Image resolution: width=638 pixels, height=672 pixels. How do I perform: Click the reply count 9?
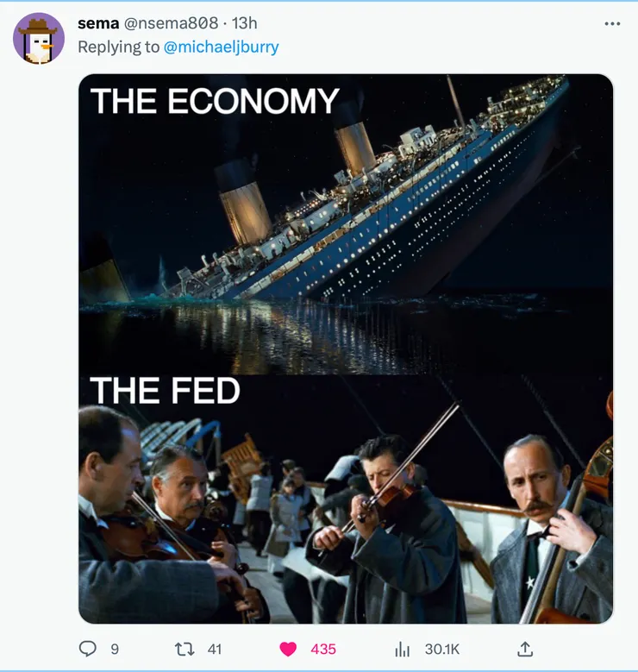[115, 650]
